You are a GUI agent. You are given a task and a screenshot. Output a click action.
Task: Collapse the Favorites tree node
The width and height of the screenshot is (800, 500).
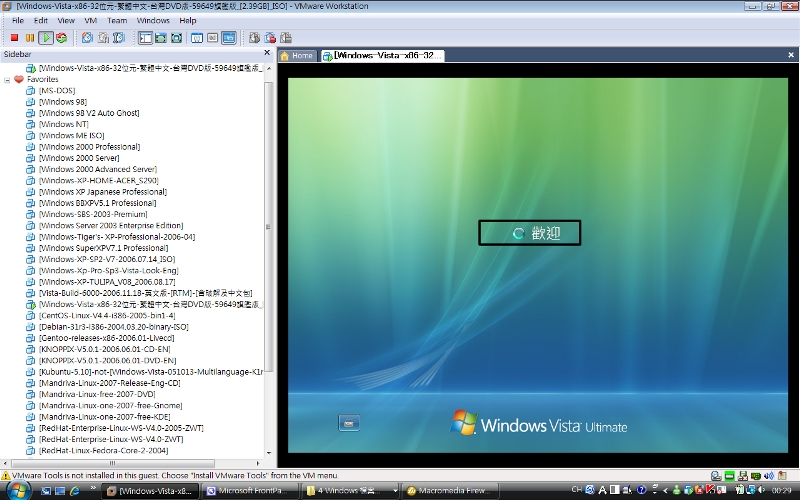(7, 80)
